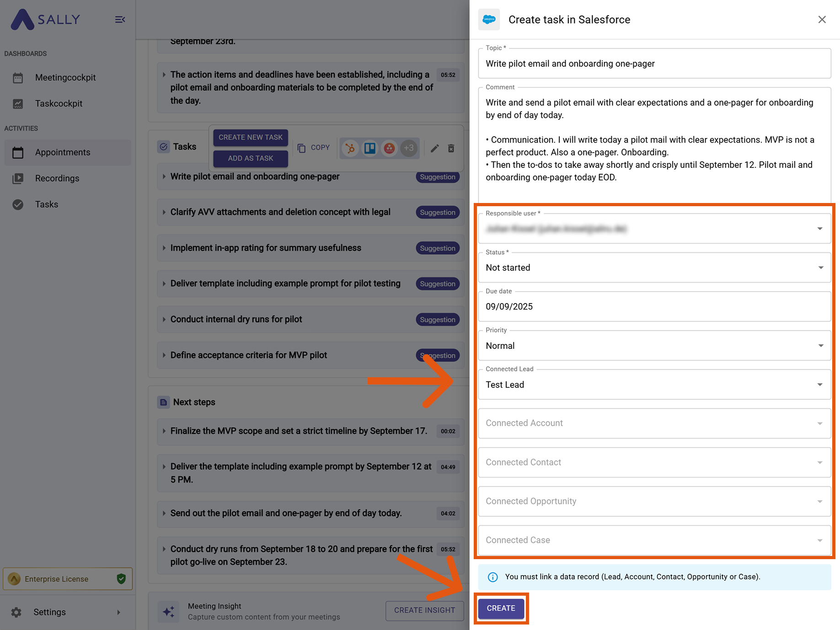Click the 04:49 timestamp badge

tap(448, 467)
